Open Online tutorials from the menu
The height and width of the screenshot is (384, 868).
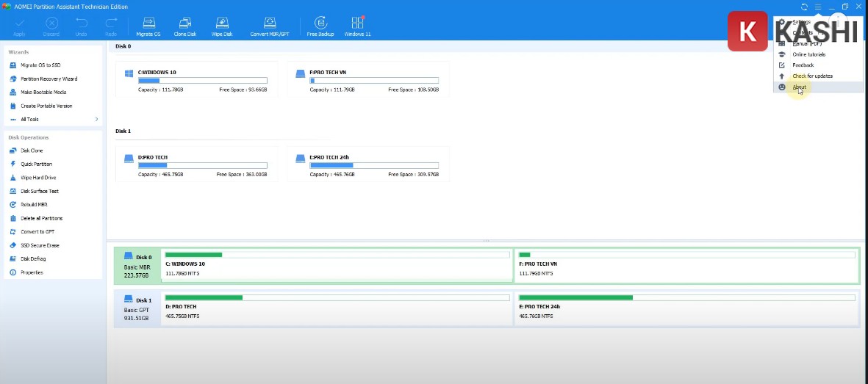pyautogui.click(x=808, y=54)
